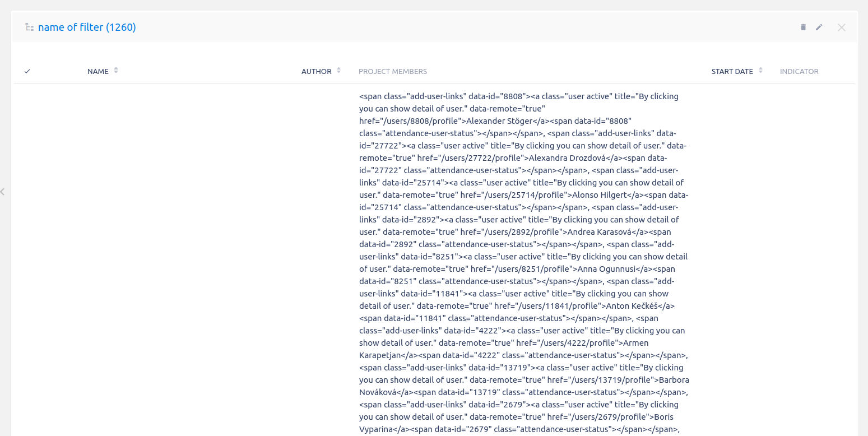868x436 pixels.
Task: Edit the filter using the pencil icon
Action: click(x=819, y=27)
